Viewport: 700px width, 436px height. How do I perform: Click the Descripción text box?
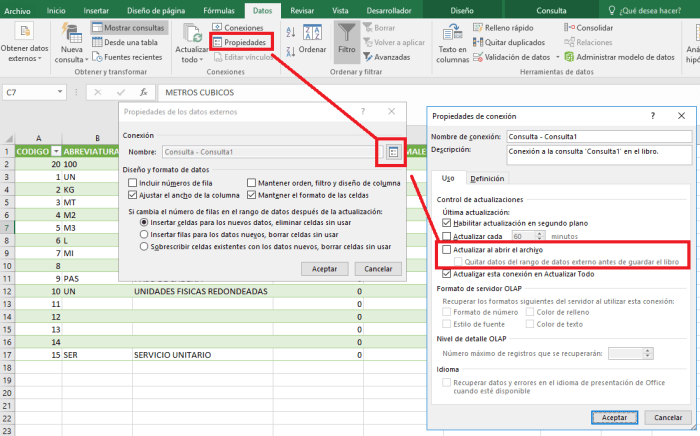(x=599, y=155)
